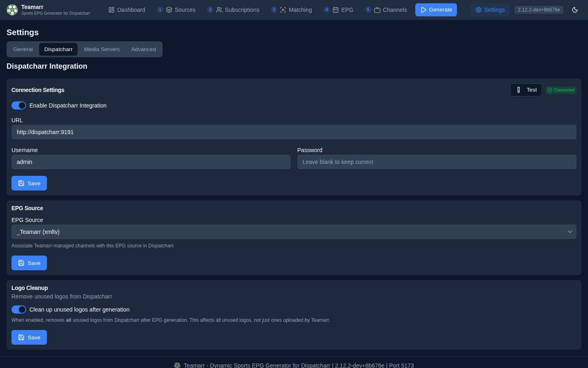This screenshot has height=368, width=588.
Task: Click the Subscriptions people icon
Action: click(x=219, y=10)
